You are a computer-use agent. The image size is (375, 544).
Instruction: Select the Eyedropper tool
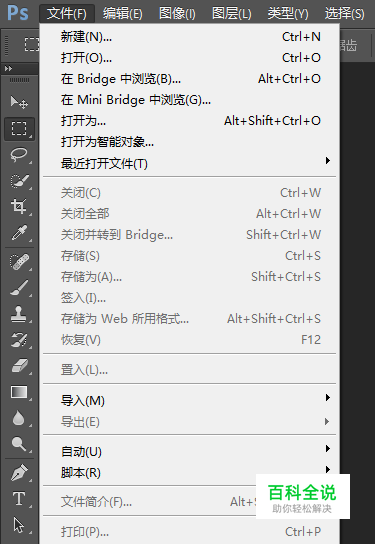point(19,233)
